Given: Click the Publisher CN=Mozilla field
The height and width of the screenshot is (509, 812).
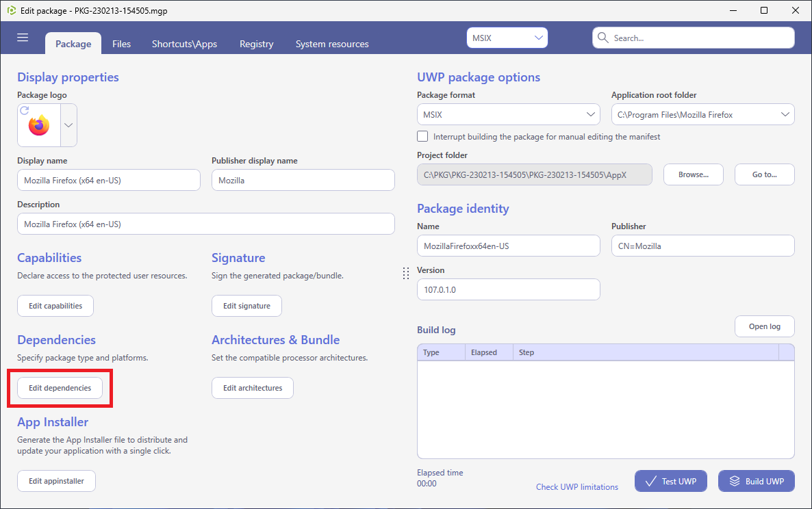Looking at the screenshot, I should (x=702, y=246).
